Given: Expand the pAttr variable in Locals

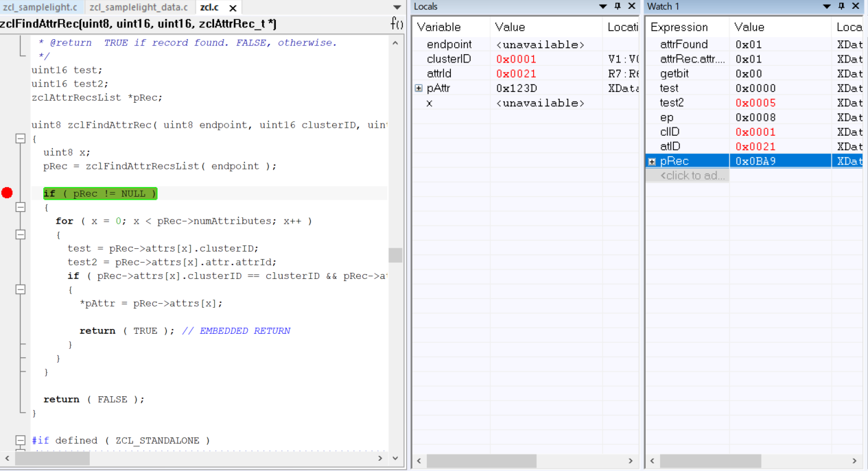Looking at the screenshot, I should (x=419, y=88).
